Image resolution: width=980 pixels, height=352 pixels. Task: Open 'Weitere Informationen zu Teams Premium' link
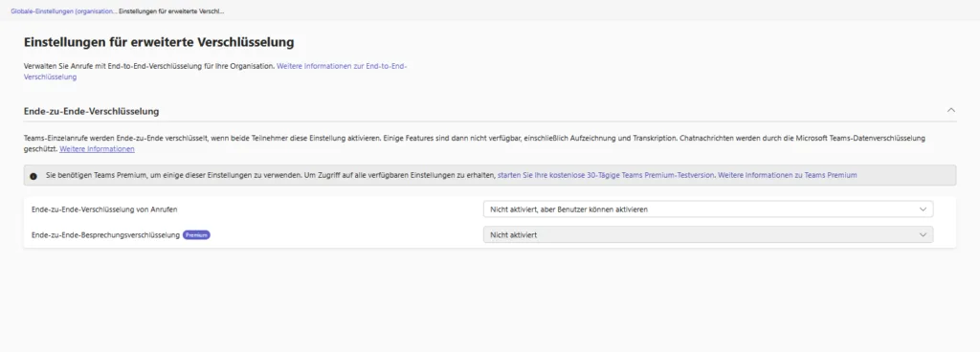(788, 175)
